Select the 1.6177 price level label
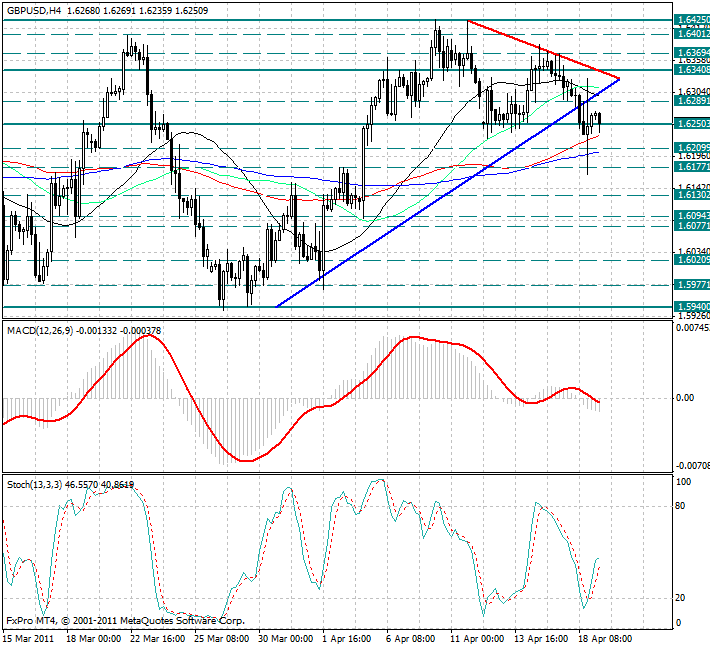The height and width of the screenshot is (646, 710). (x=692, y=167)
